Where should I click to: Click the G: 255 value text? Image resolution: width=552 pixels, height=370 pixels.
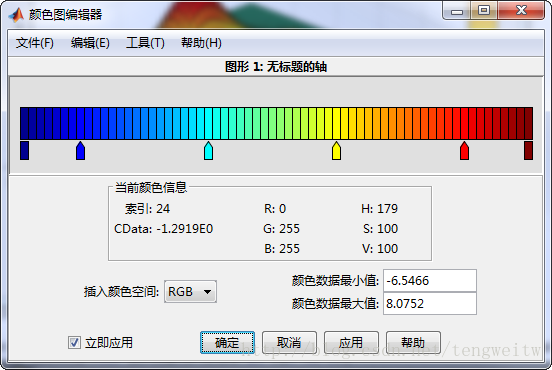point(282,229)
